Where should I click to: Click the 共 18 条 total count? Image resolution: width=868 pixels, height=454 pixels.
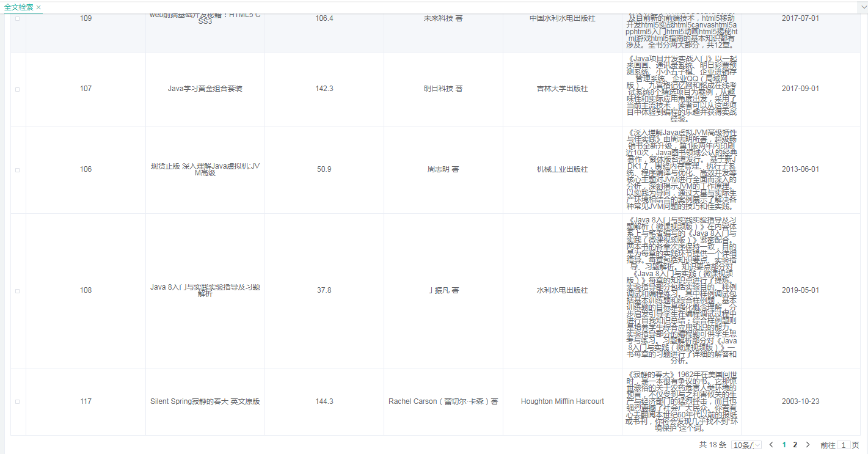pyautogui.click(x=713, y=445)
